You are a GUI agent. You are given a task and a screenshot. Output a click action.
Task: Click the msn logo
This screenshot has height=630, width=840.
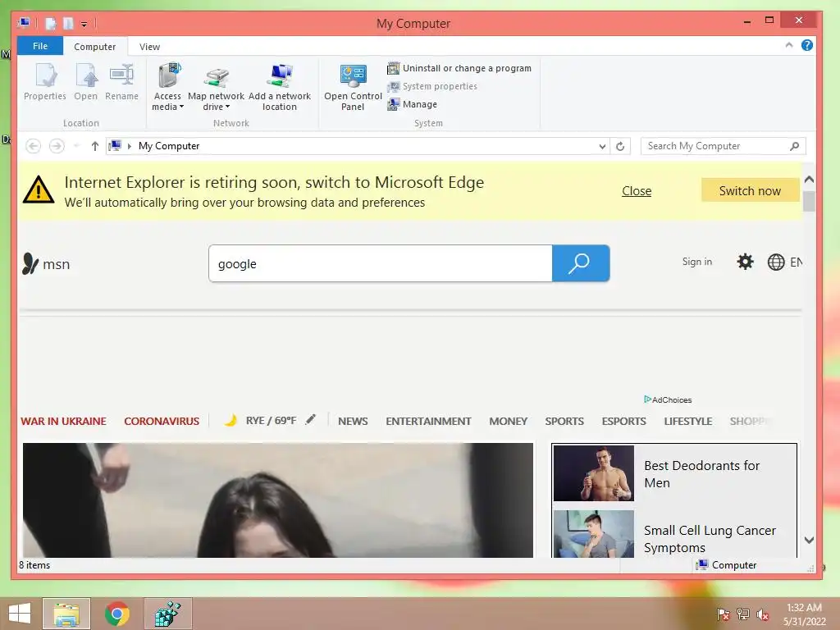pos(46,263)
